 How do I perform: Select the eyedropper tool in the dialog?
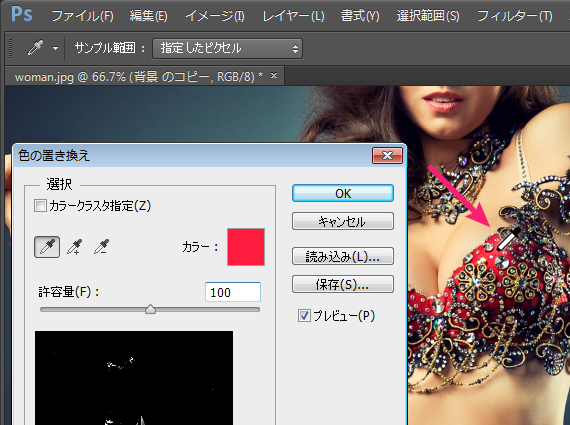coord(47,247)
